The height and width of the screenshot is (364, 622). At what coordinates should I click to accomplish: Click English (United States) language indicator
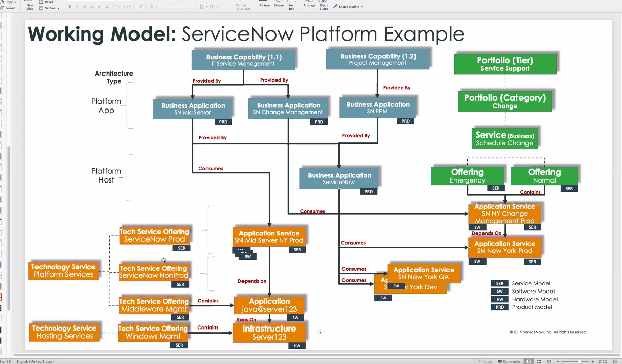[34, 361]
